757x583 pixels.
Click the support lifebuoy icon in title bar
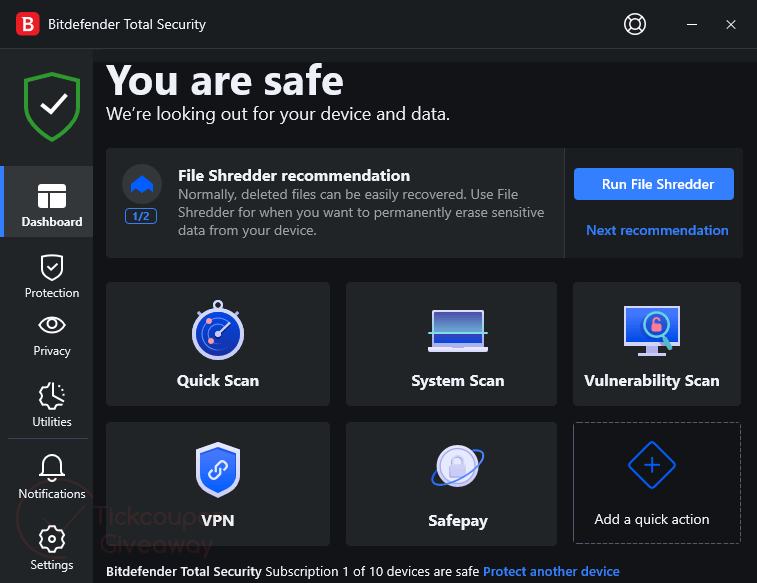click(635, 24)
